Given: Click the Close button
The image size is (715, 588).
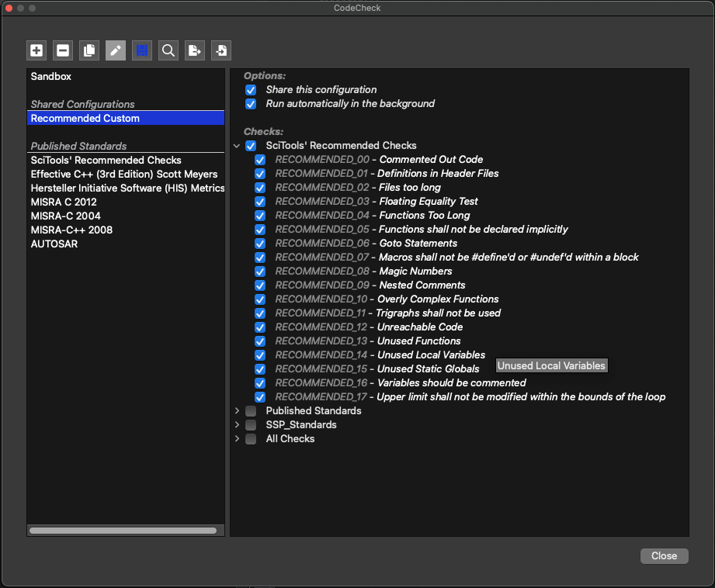Looking at the screenshot, I should (664, 556).
